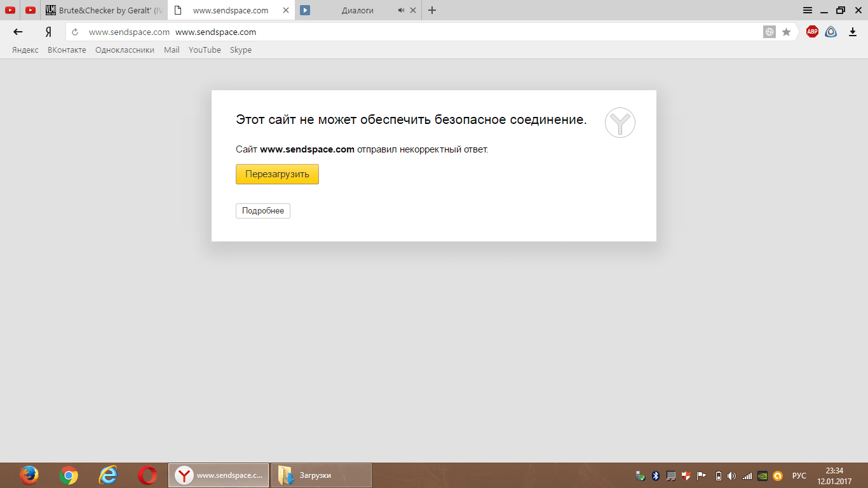
Task: Open the Загрузки folder in taskbar
Action: coord(321,475)
